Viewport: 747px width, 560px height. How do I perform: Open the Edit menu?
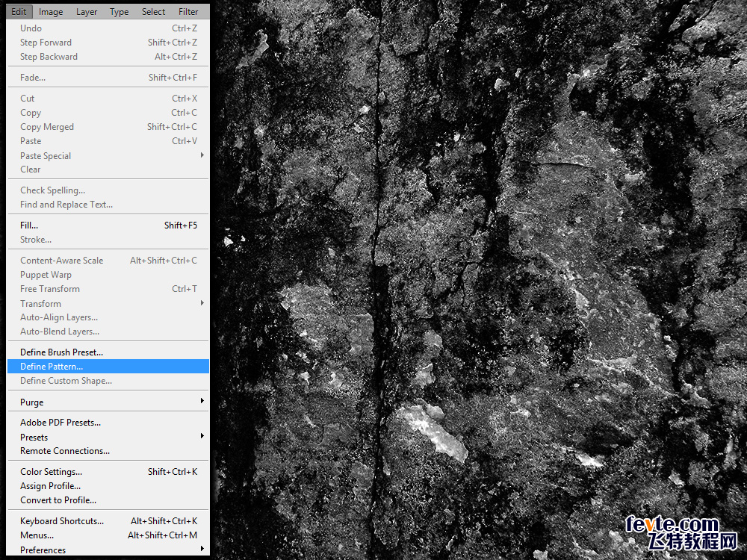19,12
